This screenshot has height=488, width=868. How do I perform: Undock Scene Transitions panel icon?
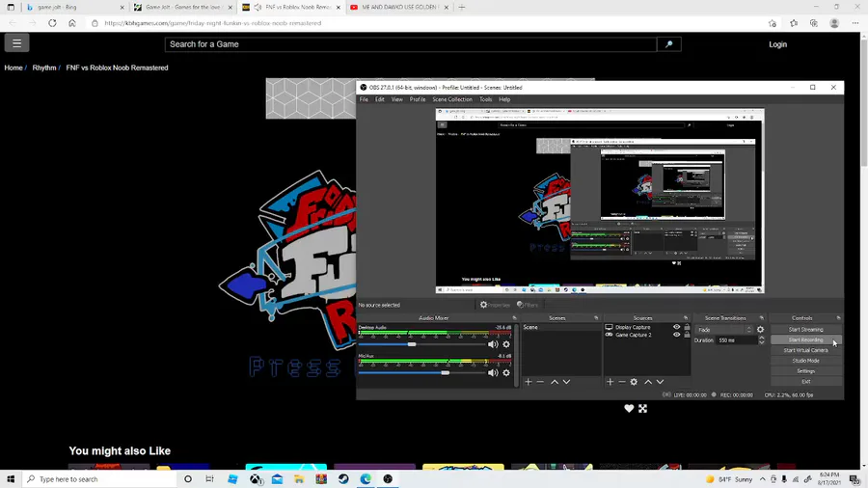[x=762, y=318]
